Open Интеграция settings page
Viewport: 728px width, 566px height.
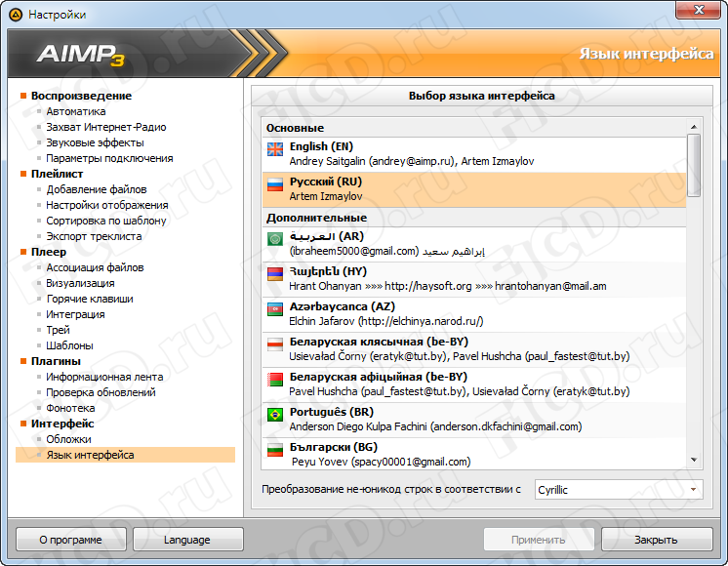click(75, 314)
